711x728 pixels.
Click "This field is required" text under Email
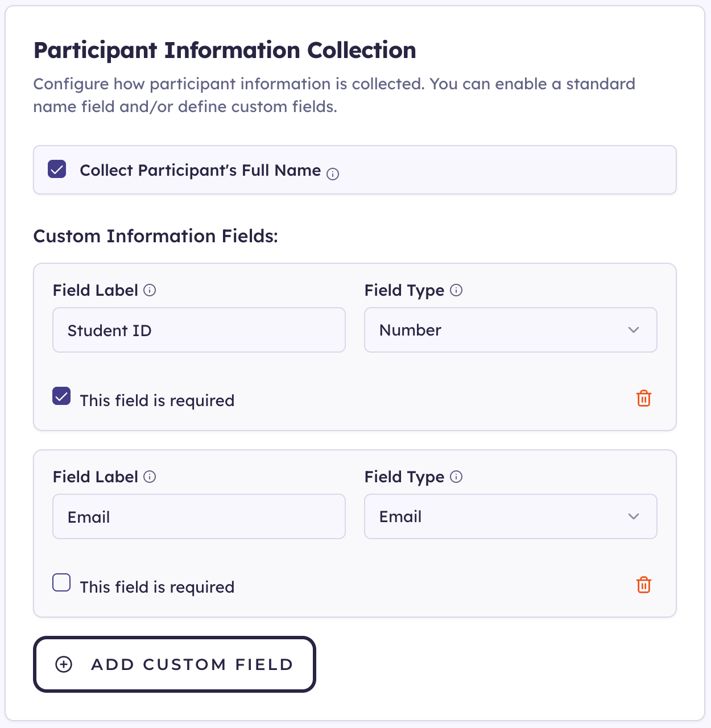pyautogui.click(x=157, y=587)
